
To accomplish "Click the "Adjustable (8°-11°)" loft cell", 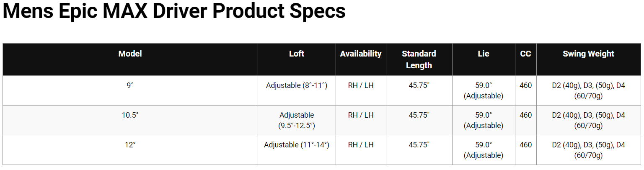I will point(297,85).
